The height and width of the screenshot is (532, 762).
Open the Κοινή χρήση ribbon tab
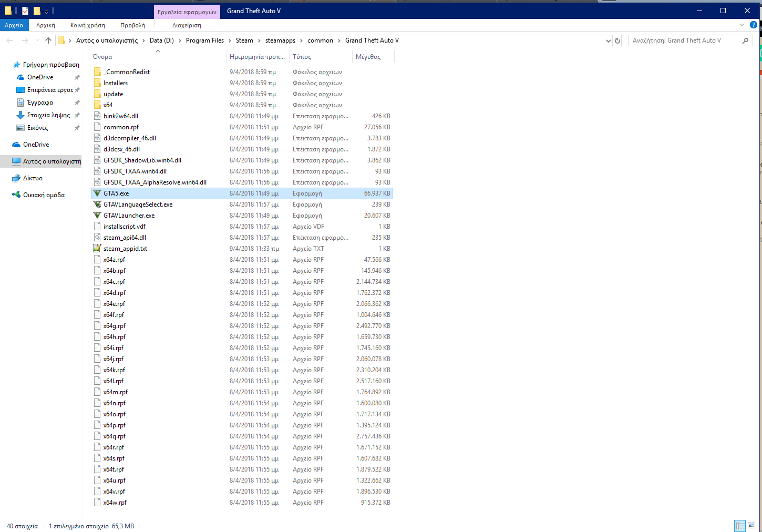click(88, 25)
